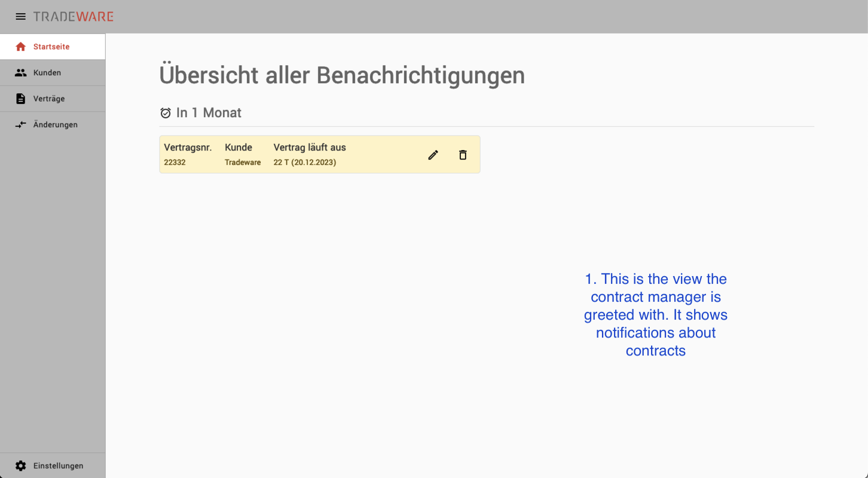Viewport: 868px width, 478px height.
Task: Click the In 1 Monat section heading
Action: 209,113
